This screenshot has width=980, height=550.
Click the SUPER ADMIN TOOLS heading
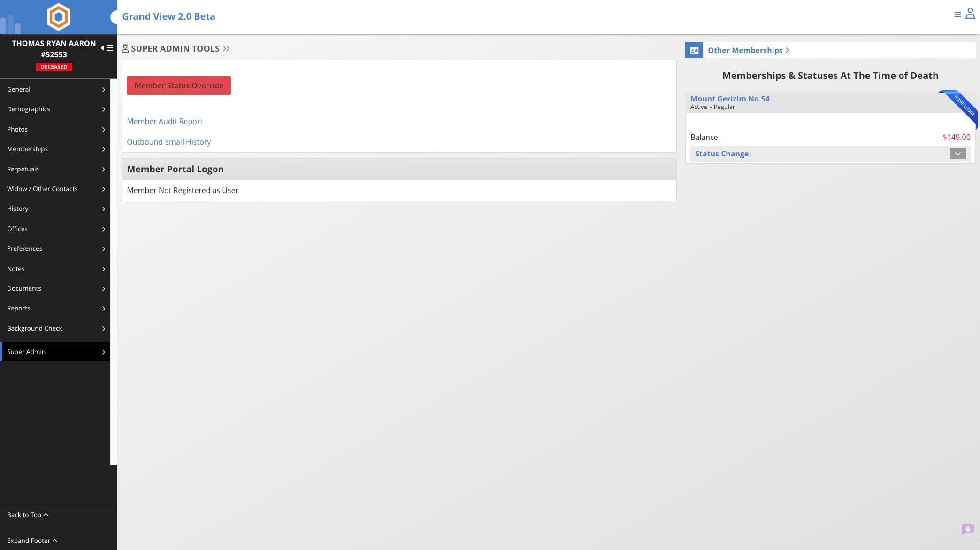175,48
